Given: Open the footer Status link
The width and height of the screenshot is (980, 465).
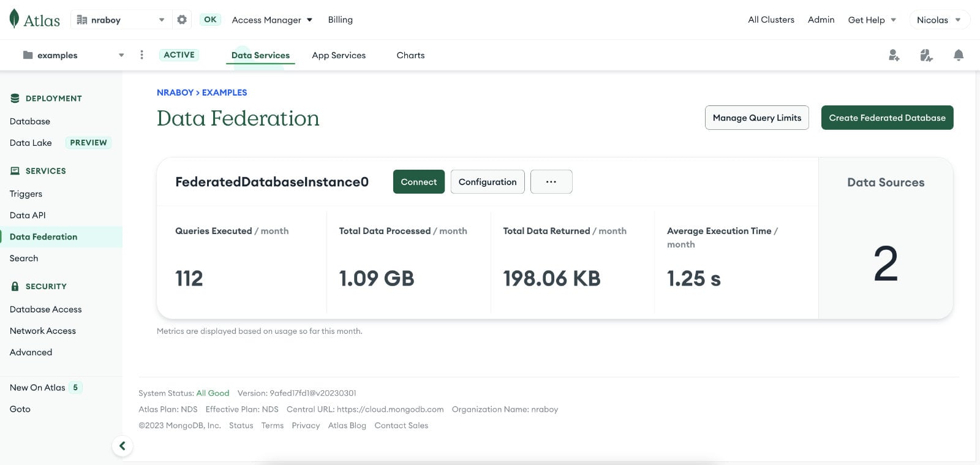Looking at the screenshot, I should [241, 425].
